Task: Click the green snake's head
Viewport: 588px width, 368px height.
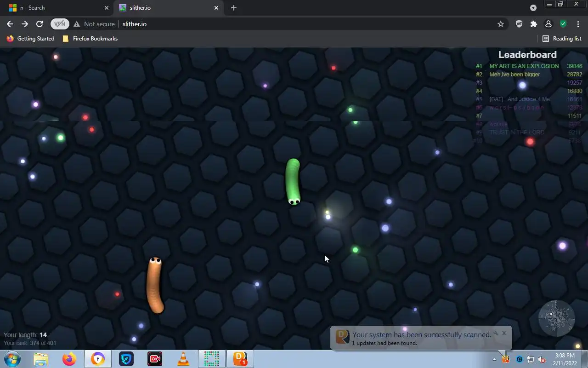Action: point(294,200)
